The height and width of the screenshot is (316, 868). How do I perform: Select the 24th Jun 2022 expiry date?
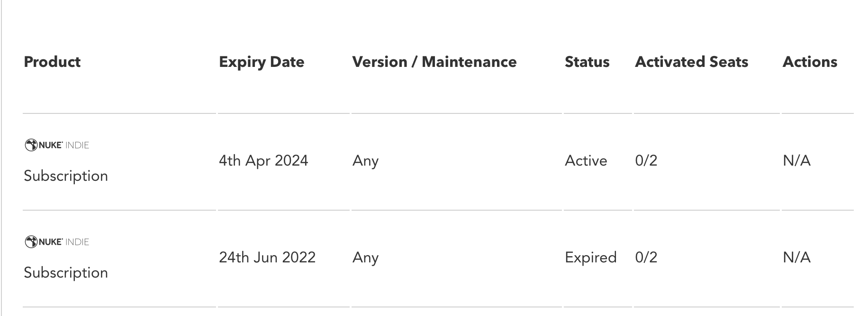[x=267, y=257]
